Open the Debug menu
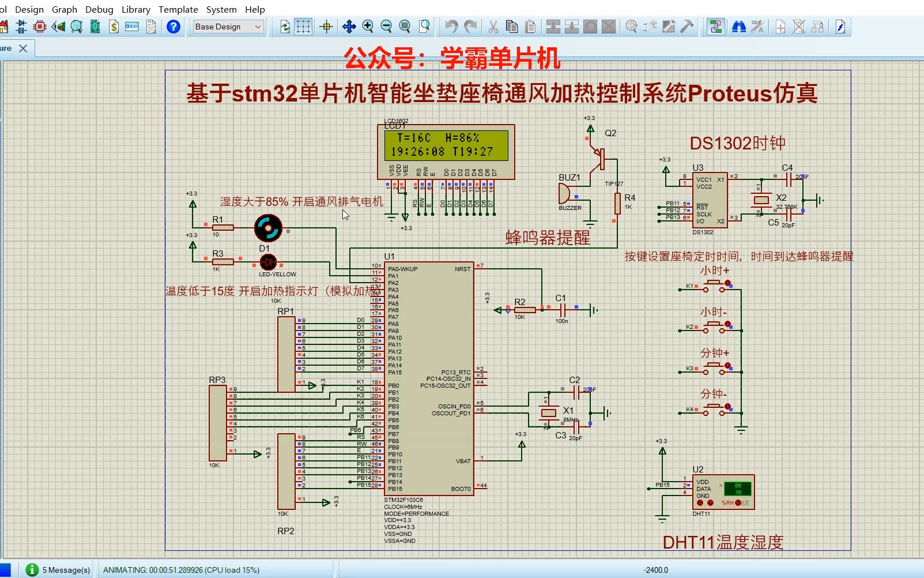This screenshot has height=578, width=924. [99, 9]
